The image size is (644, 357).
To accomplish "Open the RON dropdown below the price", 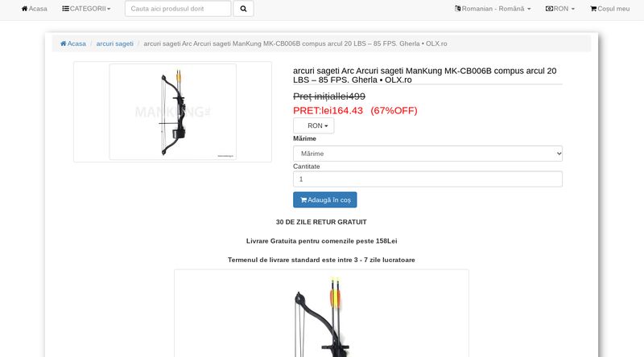I will [x=313, y=125].
